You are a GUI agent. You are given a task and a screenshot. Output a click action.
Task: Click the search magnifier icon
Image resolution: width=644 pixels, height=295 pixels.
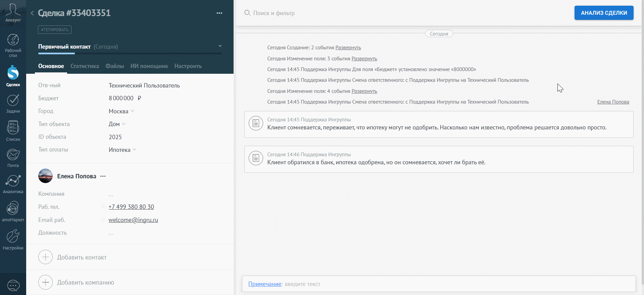247,13
